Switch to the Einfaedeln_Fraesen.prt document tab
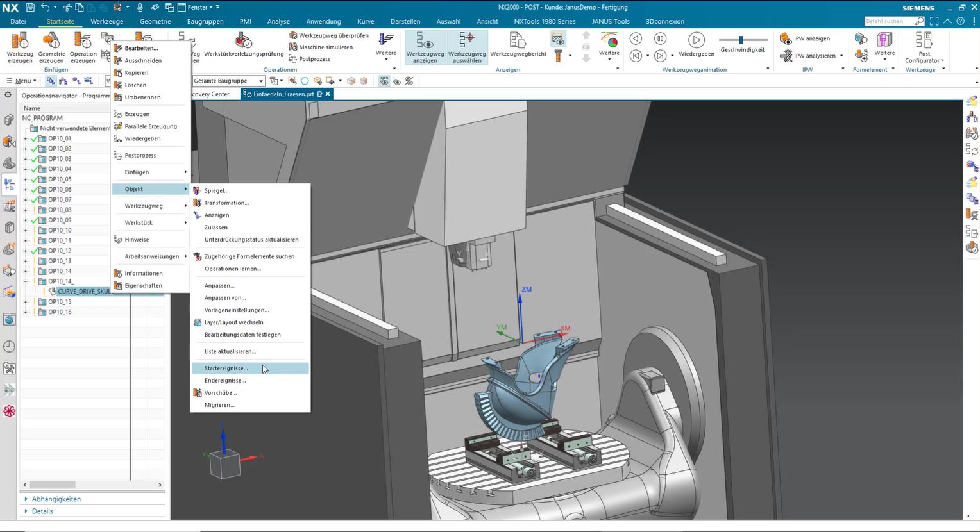Screen dimensions: 980x532 click(283, 94)
